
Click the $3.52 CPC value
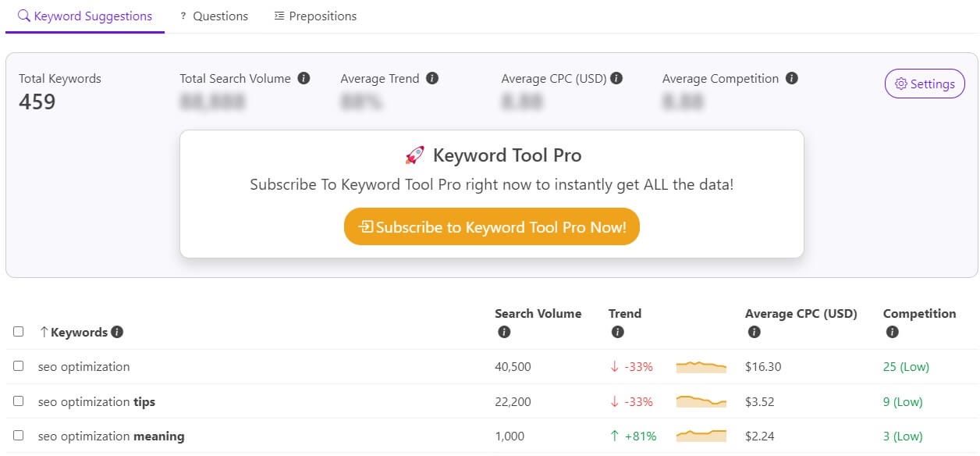[x=760, y=401]
